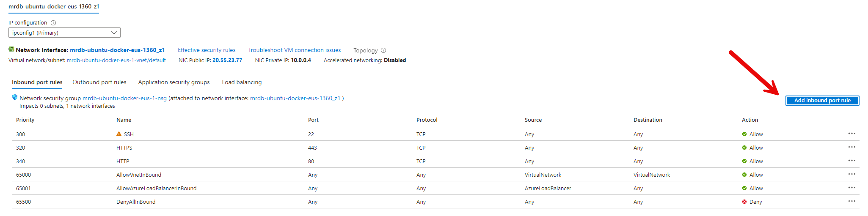Click the network security group shield icon
The image size is (868, 216).
(x=15, y=98)
